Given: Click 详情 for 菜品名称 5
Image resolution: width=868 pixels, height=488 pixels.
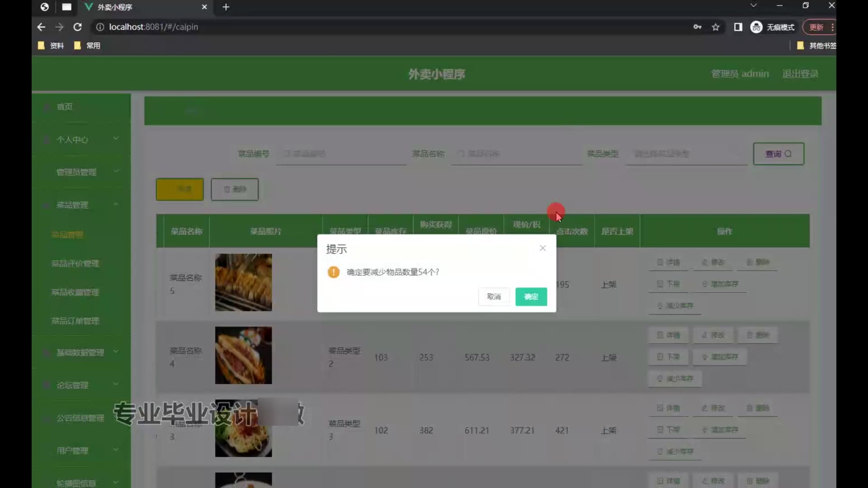Looking at the screenshot, I should point(668,262).
